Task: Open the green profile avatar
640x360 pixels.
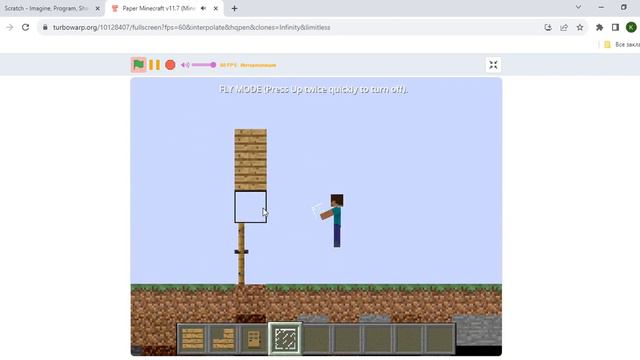Action: coord(631,27)
